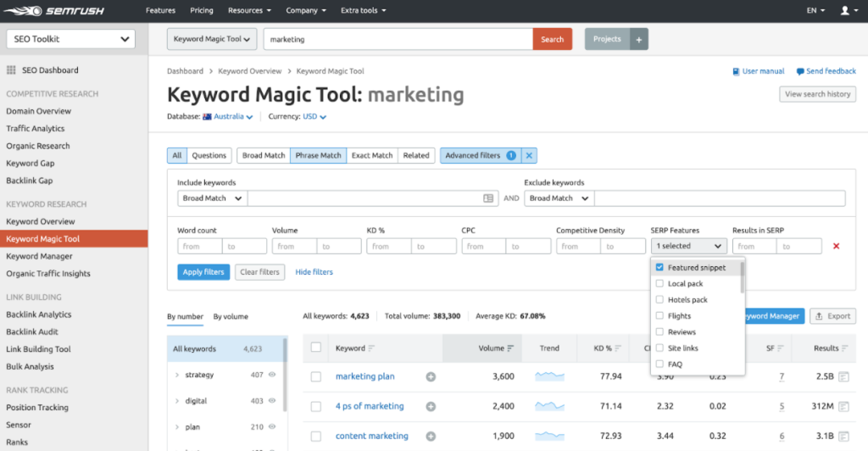Click the Australia flag icon

(207, 117)
